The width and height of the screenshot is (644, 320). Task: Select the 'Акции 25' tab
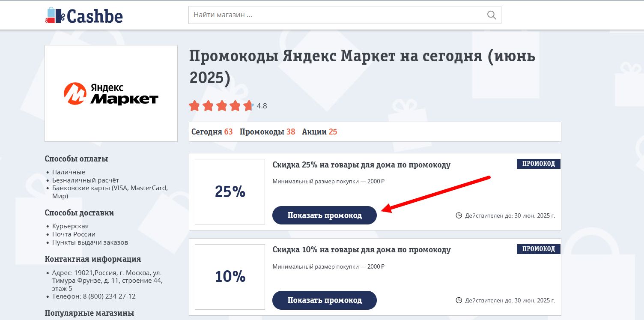(x=319, y=132)
